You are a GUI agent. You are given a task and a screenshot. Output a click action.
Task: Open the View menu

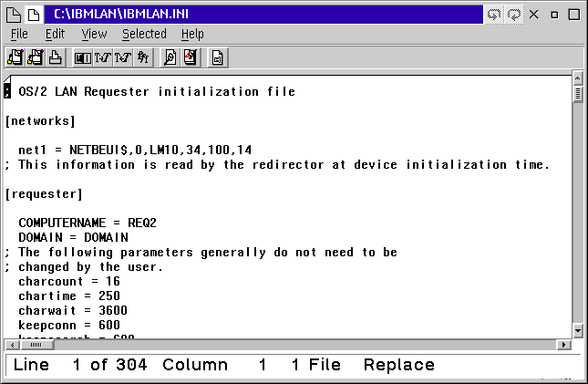coord(94,34)
